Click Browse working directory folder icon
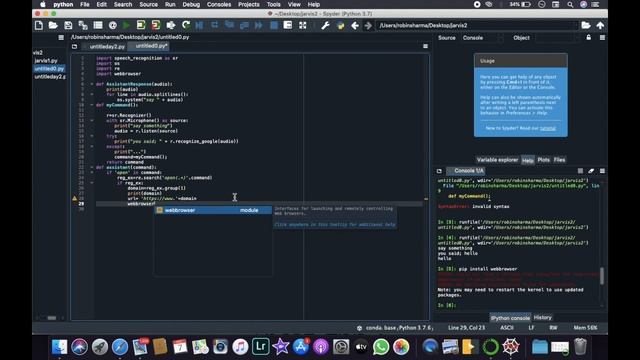This screenshot has width=640, height=360. pos(586,25)
